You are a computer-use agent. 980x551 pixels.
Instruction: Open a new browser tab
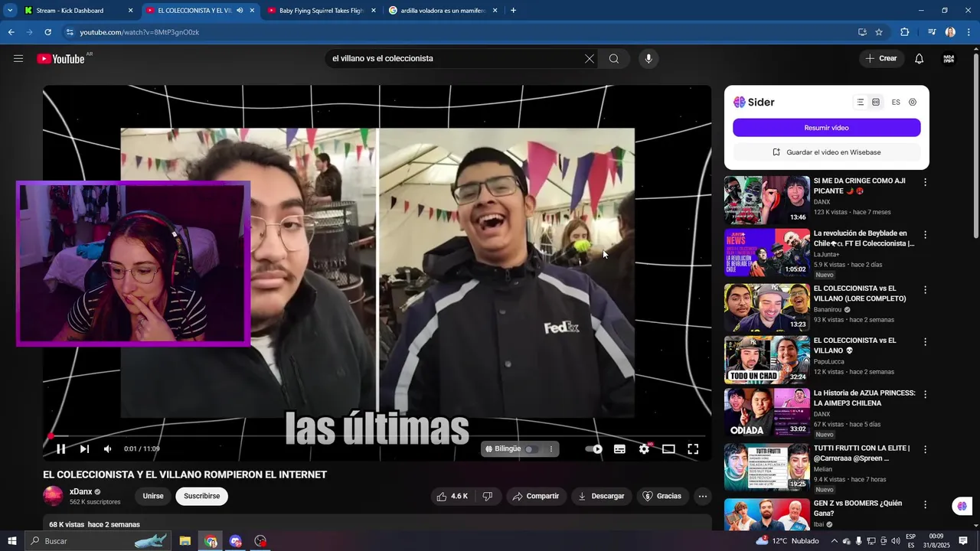(513, 11)
